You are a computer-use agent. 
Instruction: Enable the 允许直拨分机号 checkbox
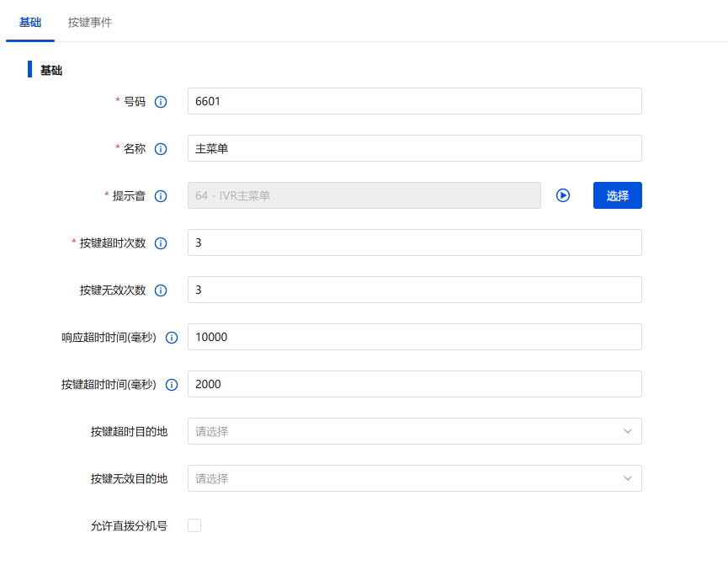(194, 525)
